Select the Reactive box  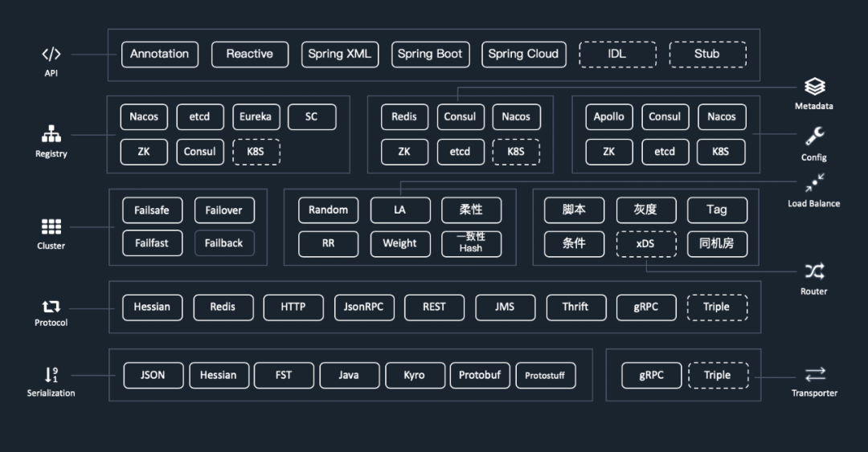(x=250, y=55)
